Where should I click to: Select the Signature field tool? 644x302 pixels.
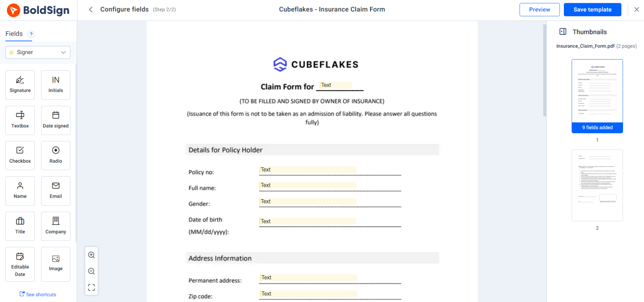[20, 85]
